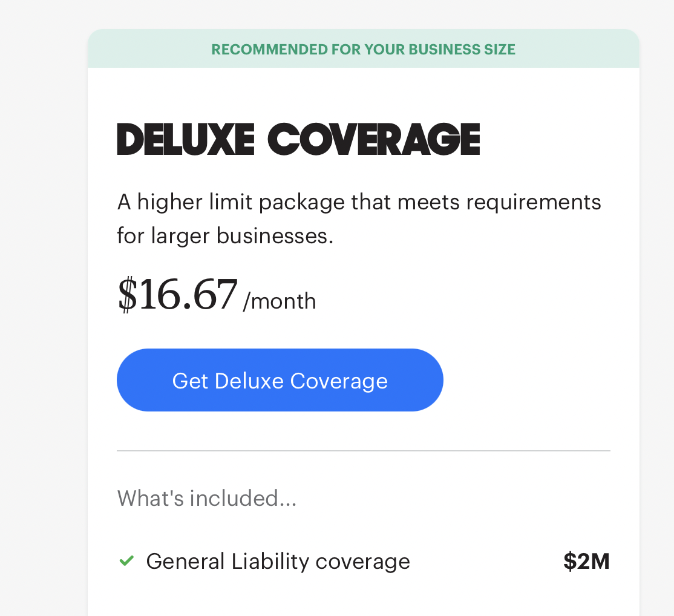This screenshot has width=674, height=616.
Task: Click the COVERAGE word in the heading
Action: [x=373, y=139]
